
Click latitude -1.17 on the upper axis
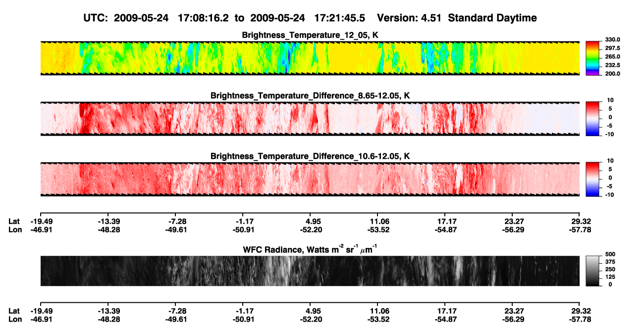tap(243, 221)
